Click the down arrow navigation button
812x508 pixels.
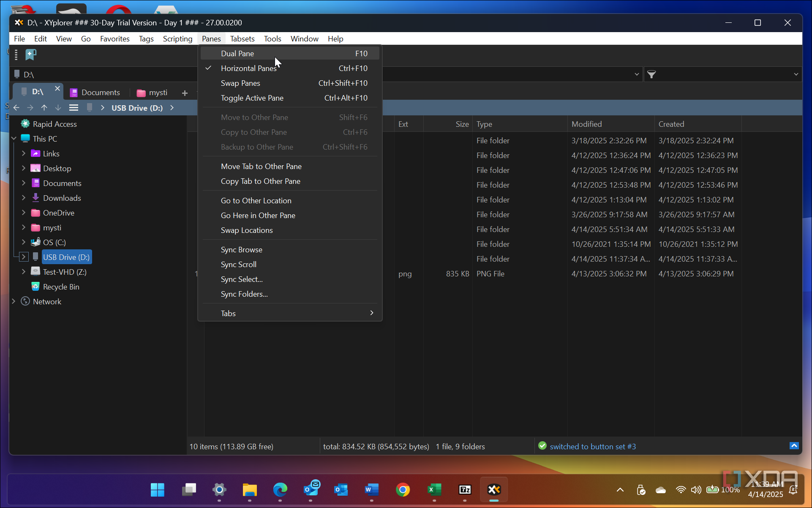pyautogui.click(x=58, y=108)
